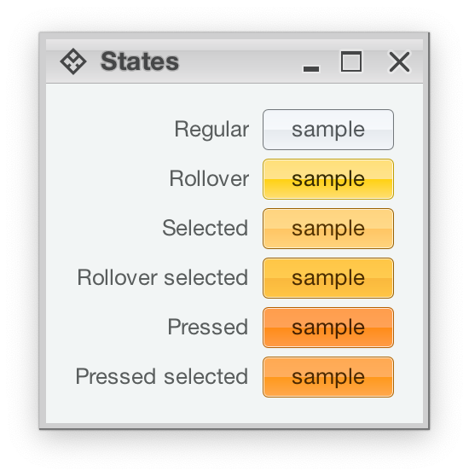Click the Pressed label
This screenshot has height=476, width=469.
[x=208, y=327]
